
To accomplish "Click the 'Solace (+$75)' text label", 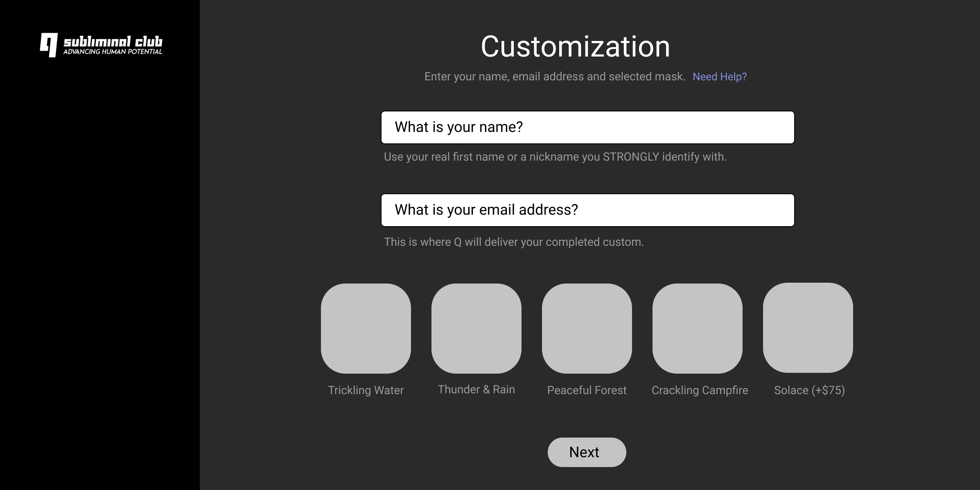I will 809,390.
